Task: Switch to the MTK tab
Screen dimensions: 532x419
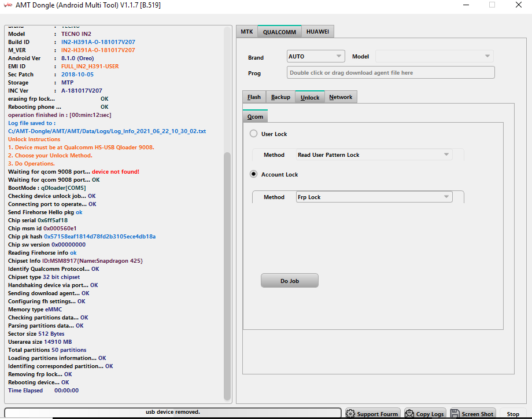Action: pos(247,32)
